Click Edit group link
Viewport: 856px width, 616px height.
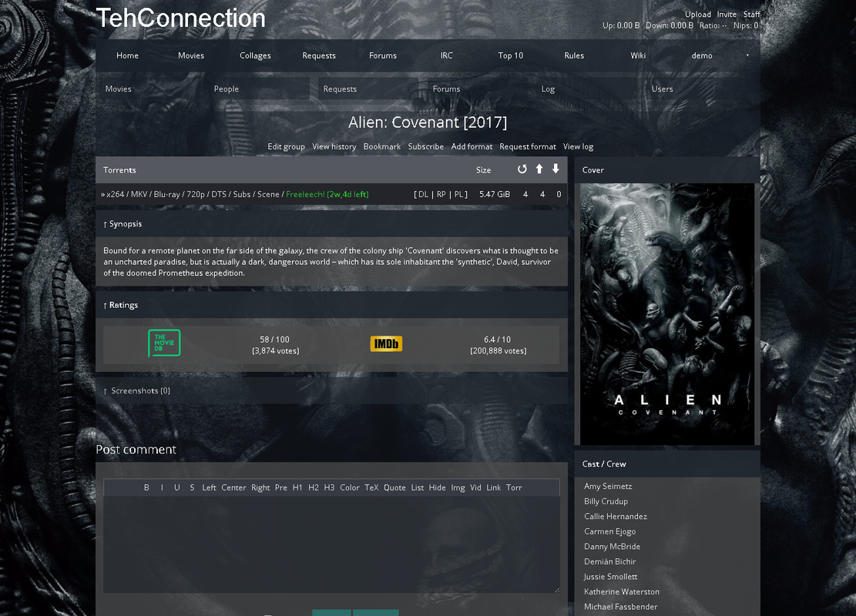point(286,147)
